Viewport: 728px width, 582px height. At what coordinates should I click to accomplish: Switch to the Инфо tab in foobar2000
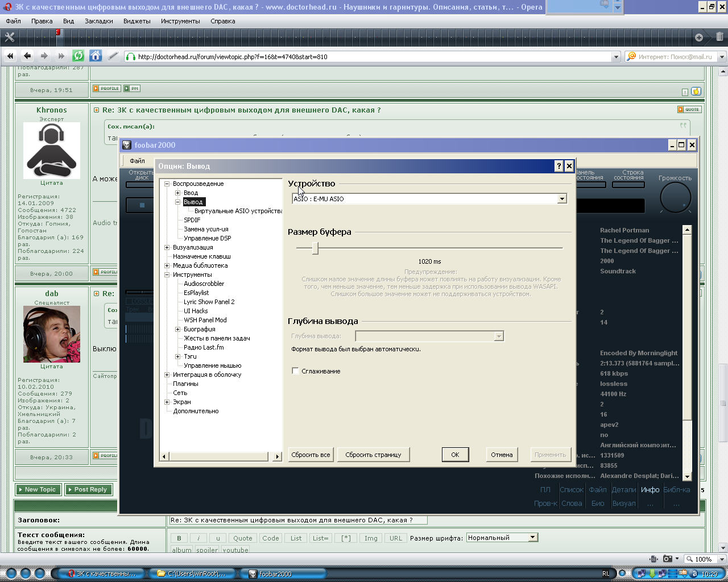point(650,489)
